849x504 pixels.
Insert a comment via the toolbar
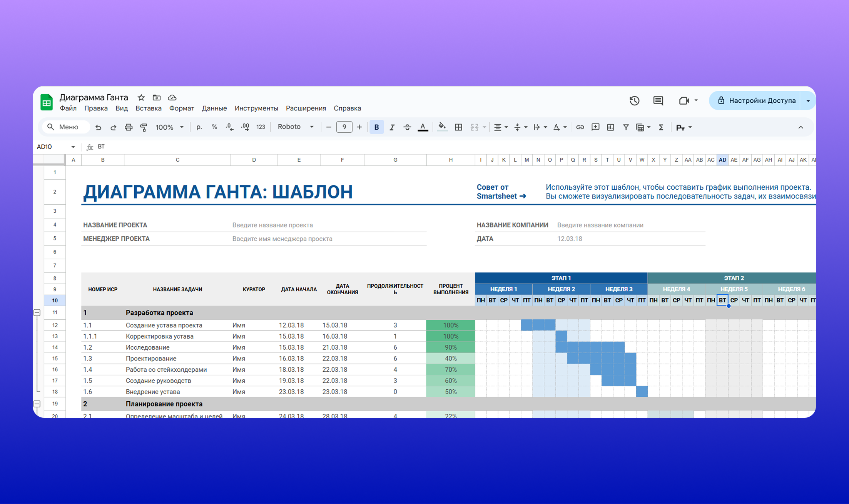point(595,127)
